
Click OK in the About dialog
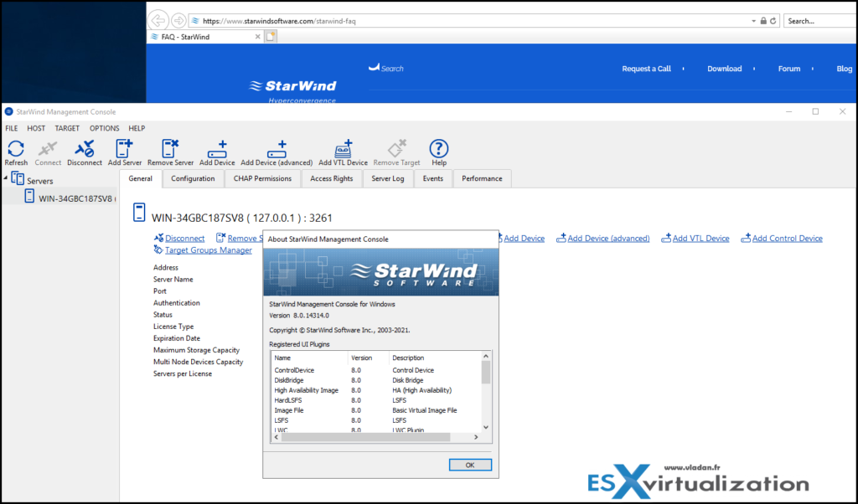[469, 465]
